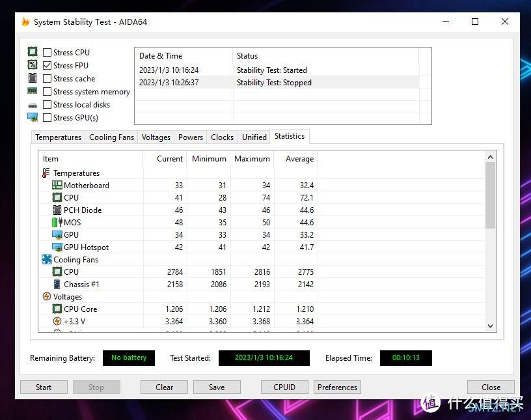Click the Stress CPU chip icon
The width and height of the screenshot is (531, 420).
tap(33, 51)
